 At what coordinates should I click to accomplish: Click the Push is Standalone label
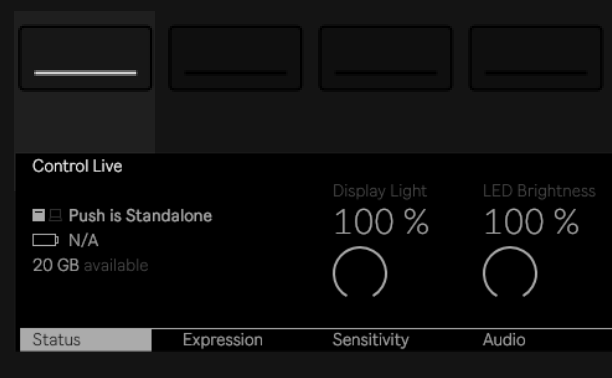140,216
